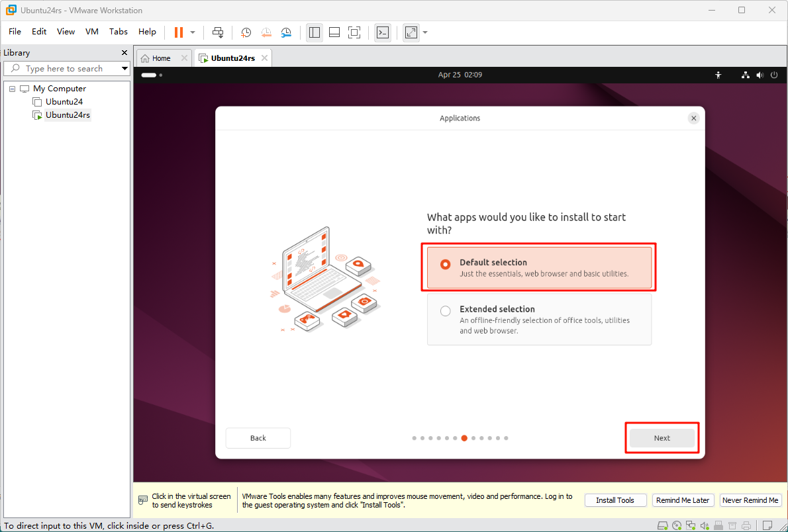The height and width of the screenshot is (532, 788).
Task: Close the Applications installer dialog
Action: [693, 118]
